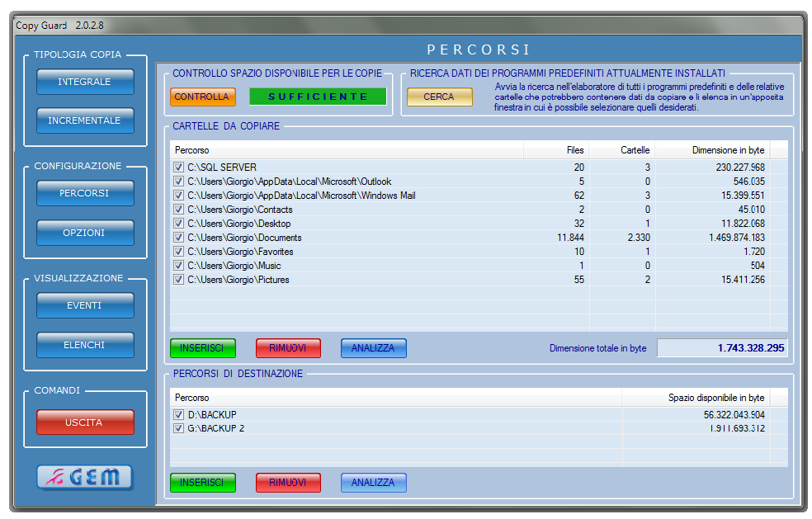Image resolution: width=812 pixels, height=519 pixels.
Task: Toggle checkbox for Giorgio\Documents folder
Action: pos(179,238)
